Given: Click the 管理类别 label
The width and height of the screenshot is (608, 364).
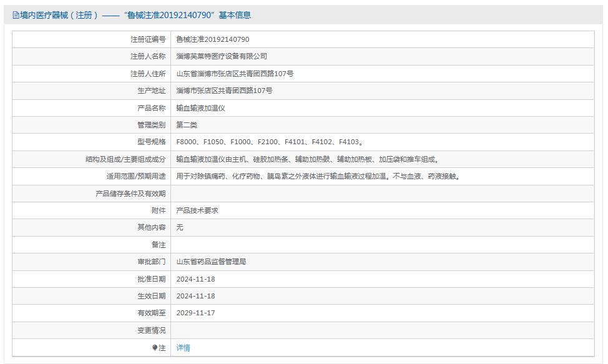Looking at the screenshot, I should pyautogui.click(x=151, y=125).
